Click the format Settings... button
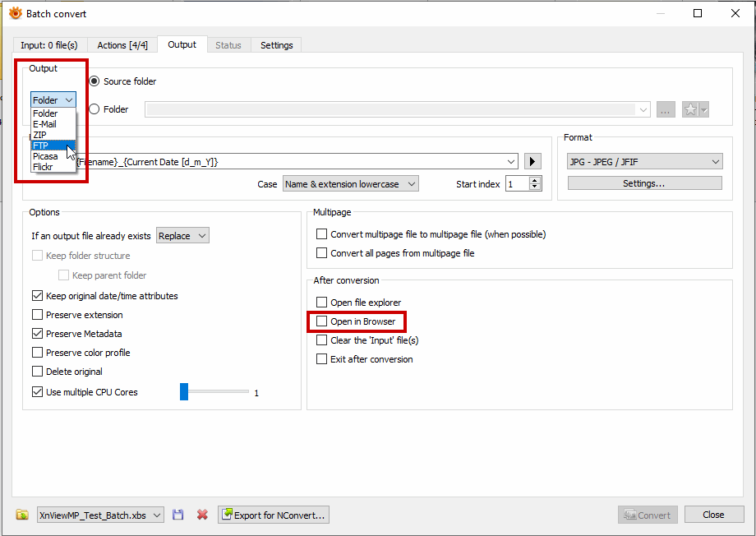The width and height of the screenshot is (756, 536). [x=644, y=183]
